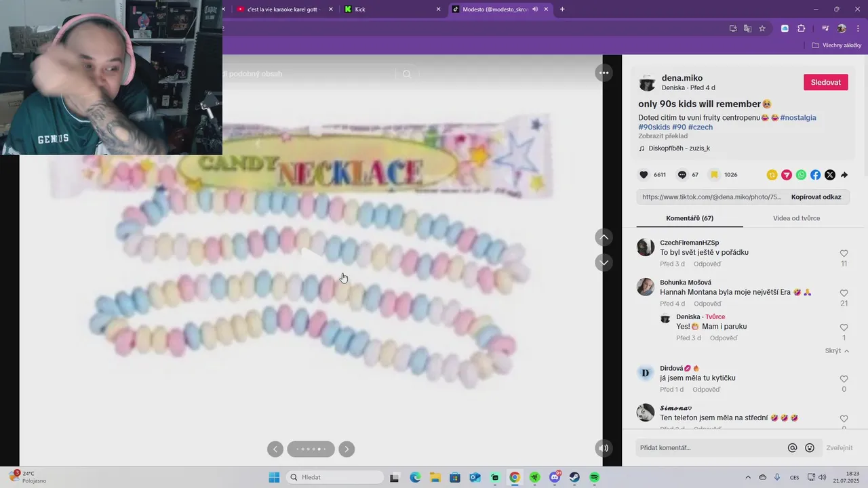
Task: Switch to Komentářů (67) tab
Action: [690, 218]
